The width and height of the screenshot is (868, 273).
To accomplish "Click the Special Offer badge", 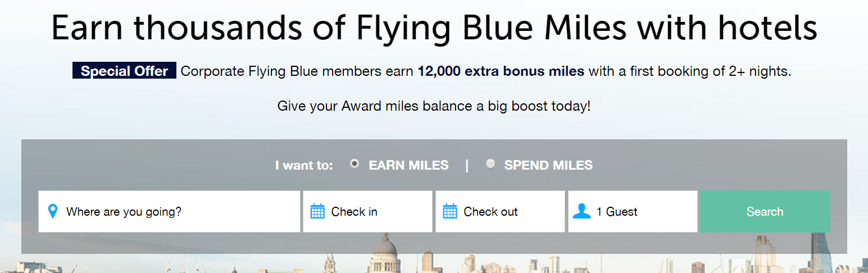I will click(x=124, y=71).
